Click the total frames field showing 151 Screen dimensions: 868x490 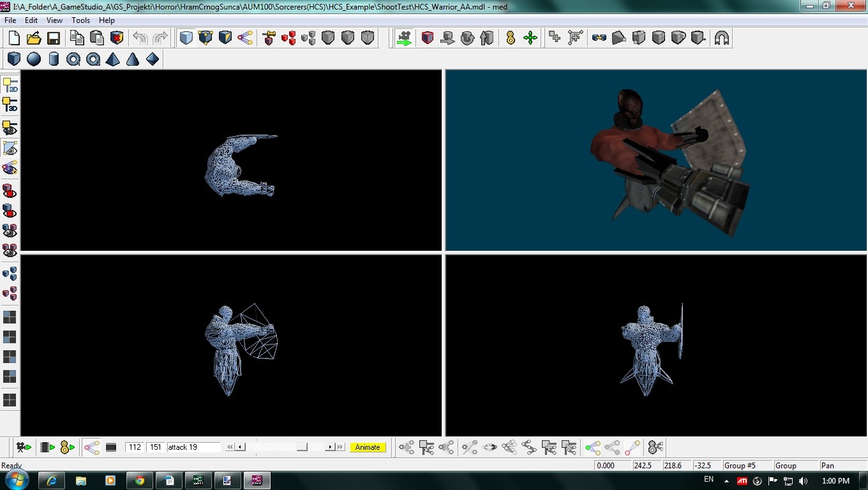156,447
